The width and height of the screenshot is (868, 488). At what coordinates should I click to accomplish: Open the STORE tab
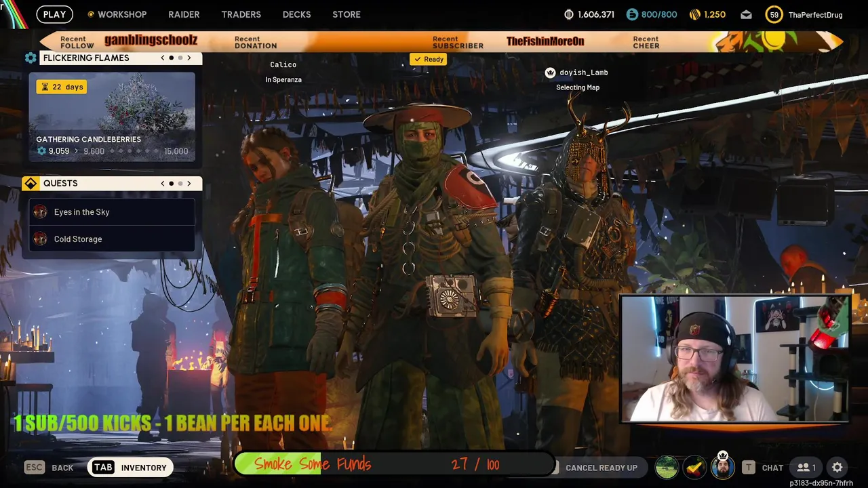(347, 14)
